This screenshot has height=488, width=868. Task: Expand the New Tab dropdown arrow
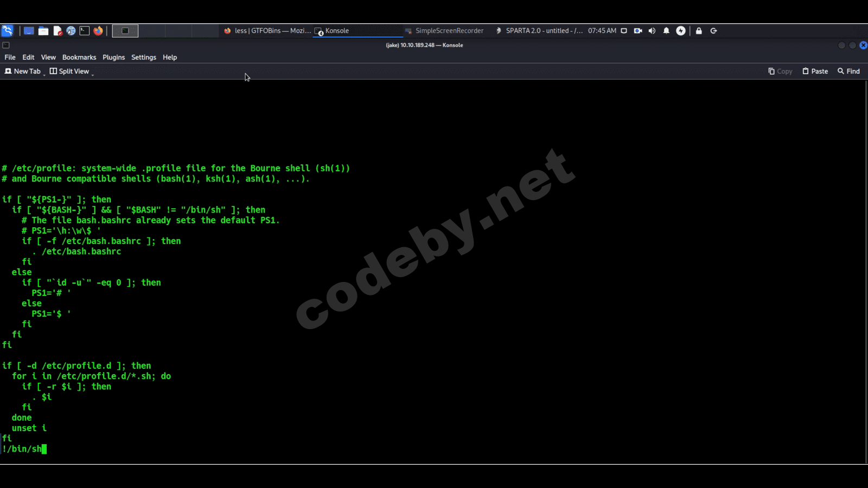[x=44, y=74]
